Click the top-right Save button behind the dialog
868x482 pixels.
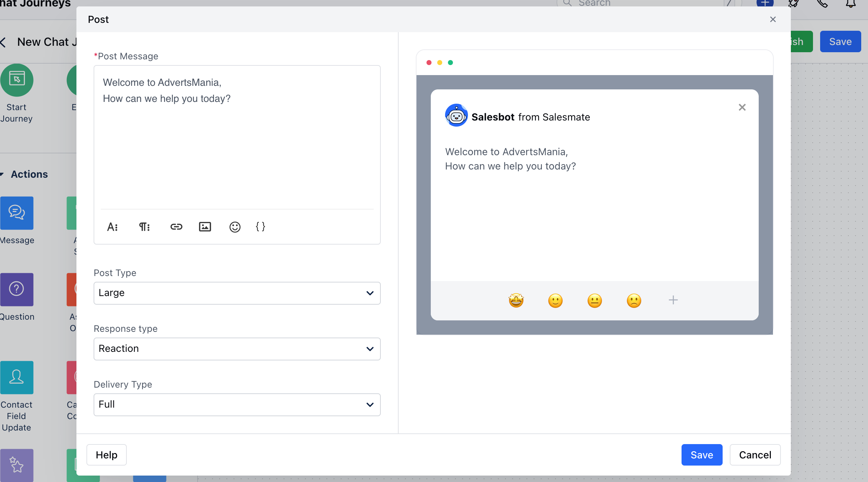840,41
